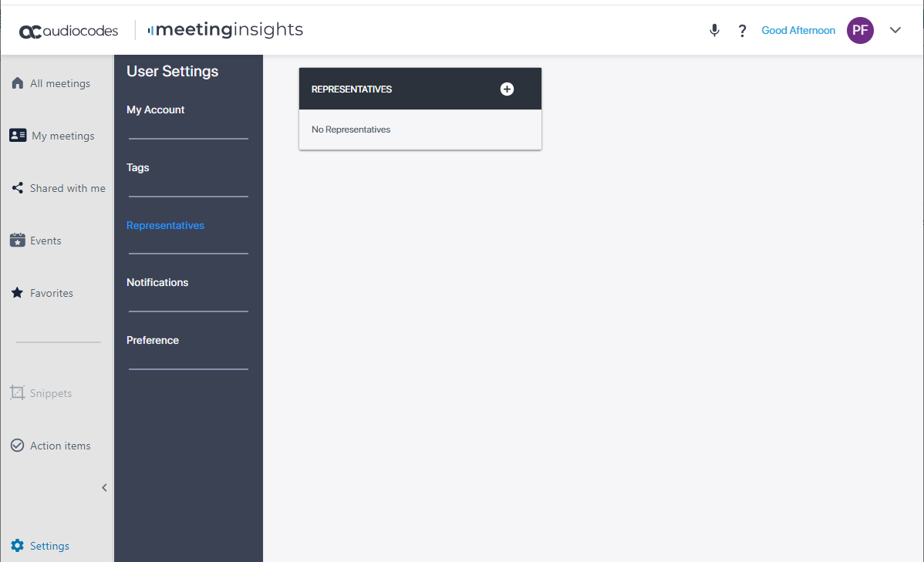
Task: Select the Representatives settings section
Action: [165, 226]
